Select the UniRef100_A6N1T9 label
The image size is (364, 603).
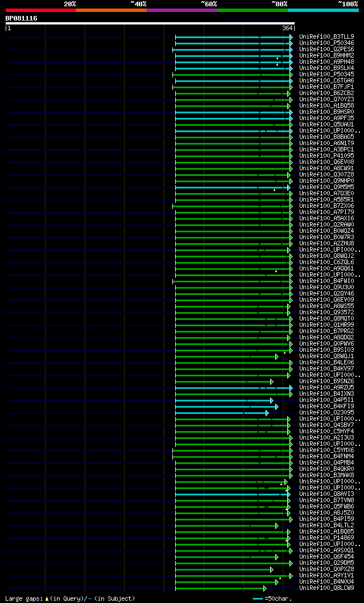(x=327, y=143)
